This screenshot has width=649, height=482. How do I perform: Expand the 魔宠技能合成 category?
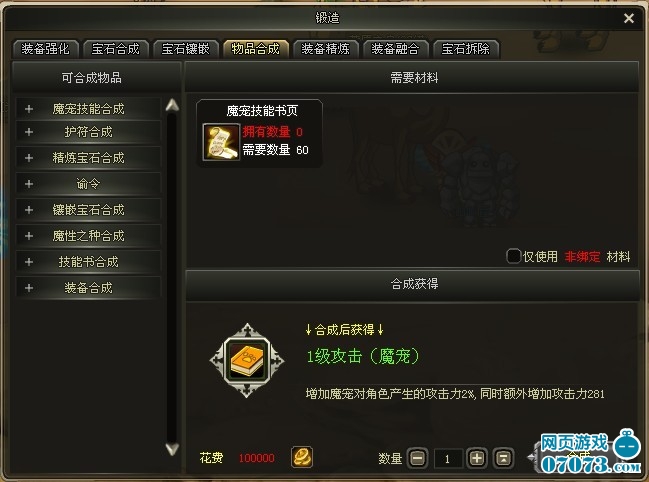[x=88, y=109]
